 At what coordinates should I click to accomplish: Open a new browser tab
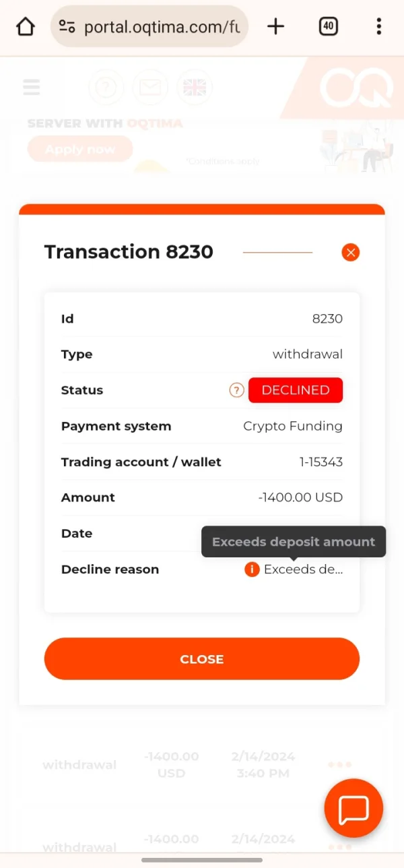coord(275,27)
